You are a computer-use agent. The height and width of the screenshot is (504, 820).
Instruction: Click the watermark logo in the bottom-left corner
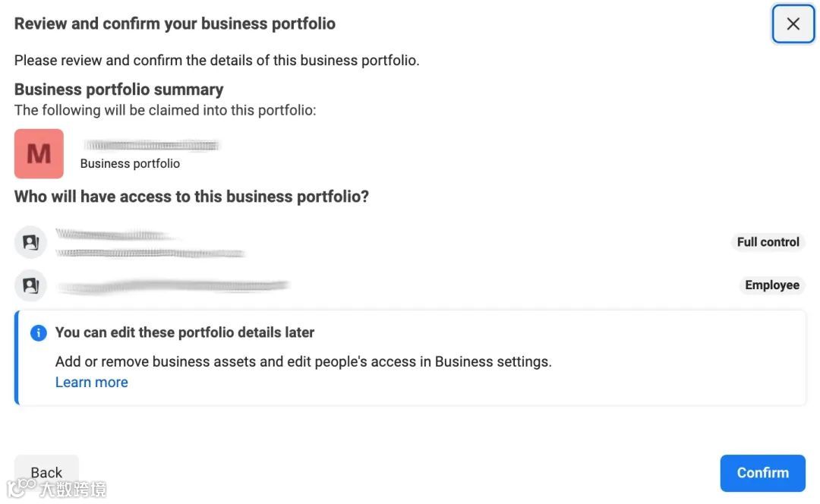click(x=17, y=488)
